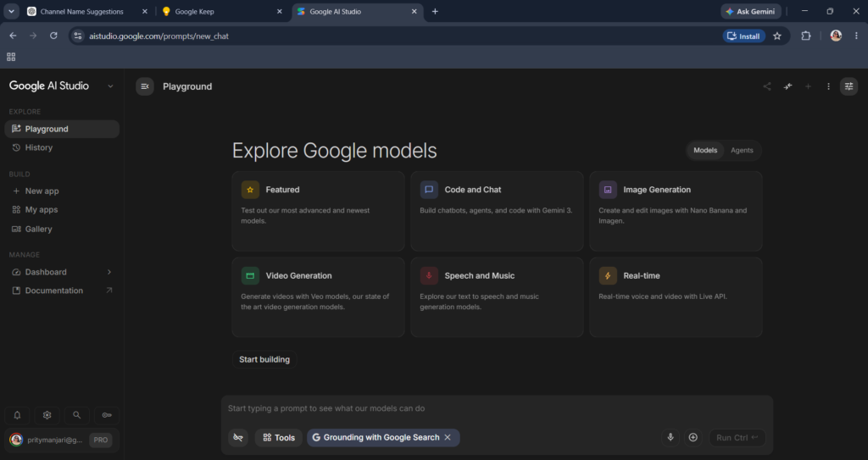
Task: Click the Dashboard sidebar item
Action: coord(62,272)
